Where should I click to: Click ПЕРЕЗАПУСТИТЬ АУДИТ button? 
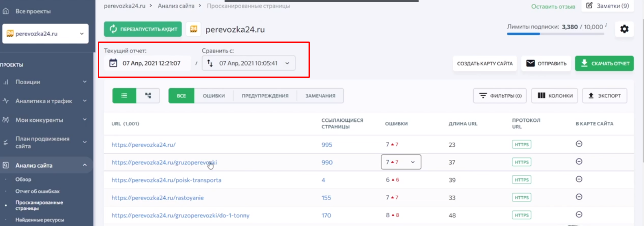coord(143,29)
